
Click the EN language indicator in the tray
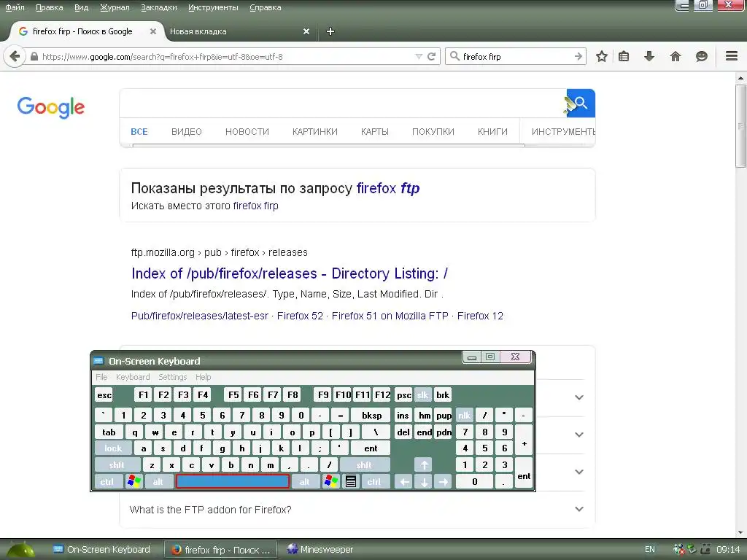point(650,550)
